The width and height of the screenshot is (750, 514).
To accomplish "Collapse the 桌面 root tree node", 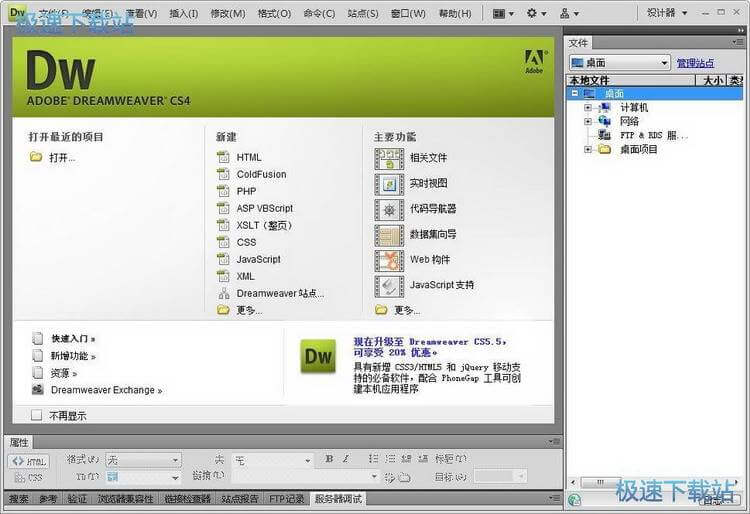I will pos(575,94).
